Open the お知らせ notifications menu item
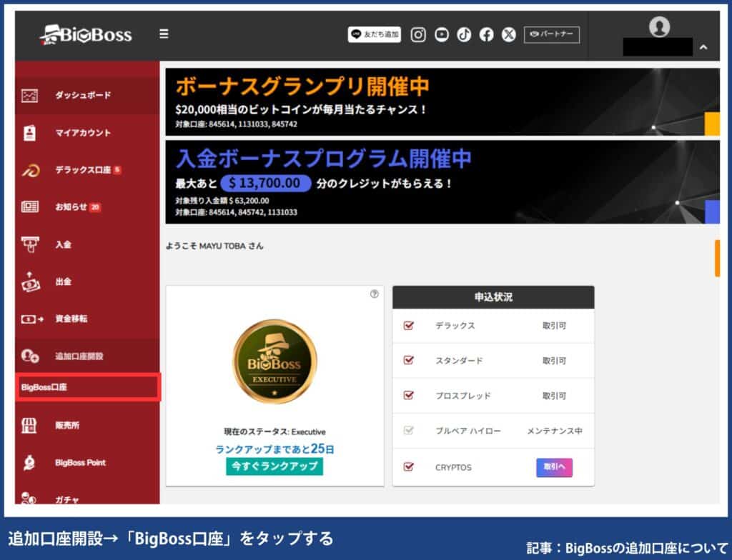This screenshot has width=732, height=560. click(29, 206)
